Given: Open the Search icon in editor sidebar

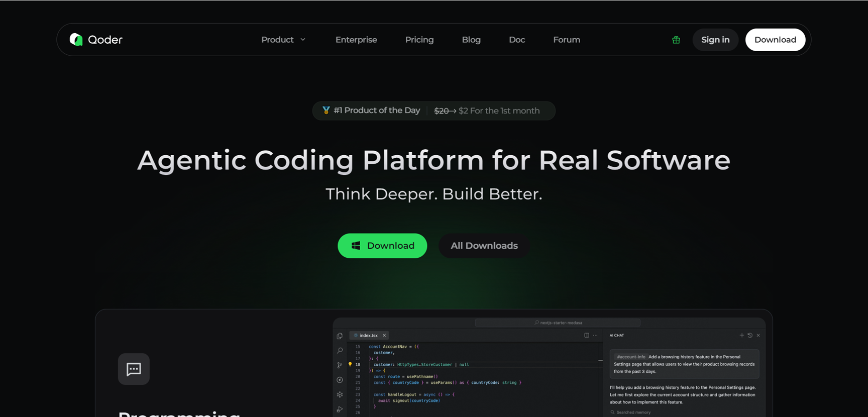Looking at the screenshot, I should pos(340,350).
